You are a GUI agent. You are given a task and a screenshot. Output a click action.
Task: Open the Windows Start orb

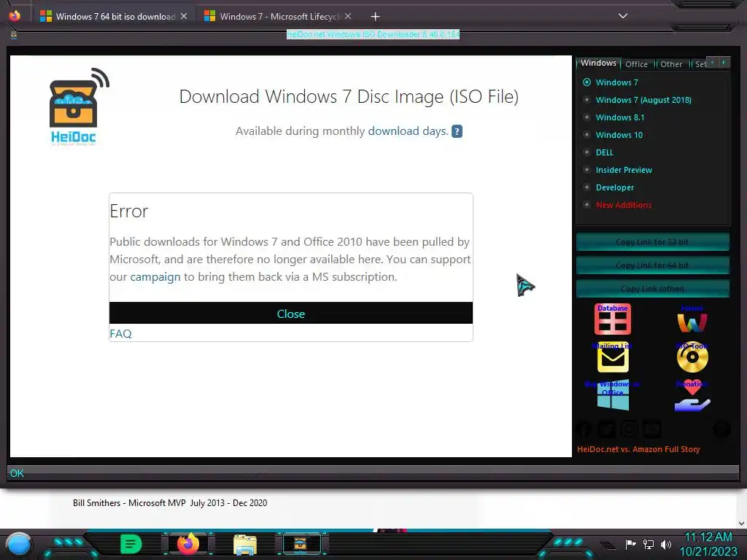pos(19,545)
